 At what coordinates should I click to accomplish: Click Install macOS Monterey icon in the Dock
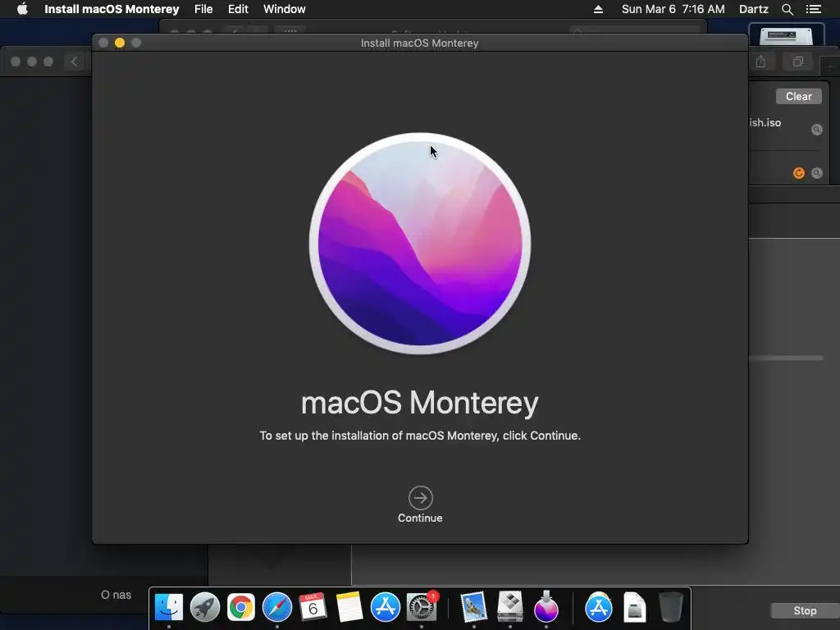pyautogui.click(x=546, y=606)
